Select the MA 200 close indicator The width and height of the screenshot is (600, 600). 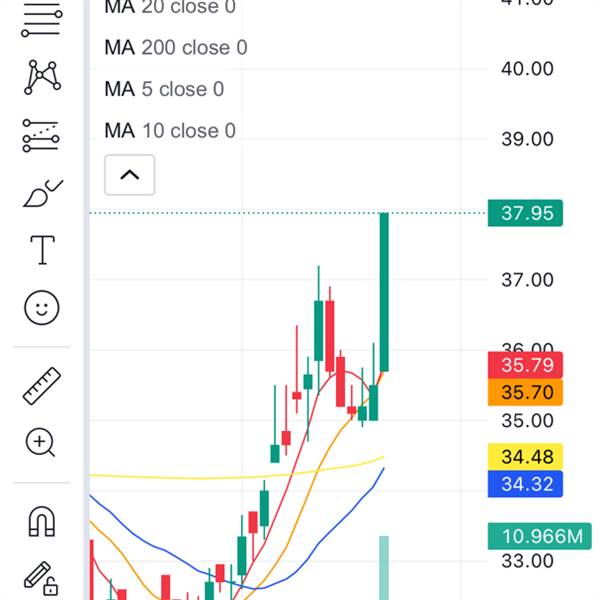point(176,48)
